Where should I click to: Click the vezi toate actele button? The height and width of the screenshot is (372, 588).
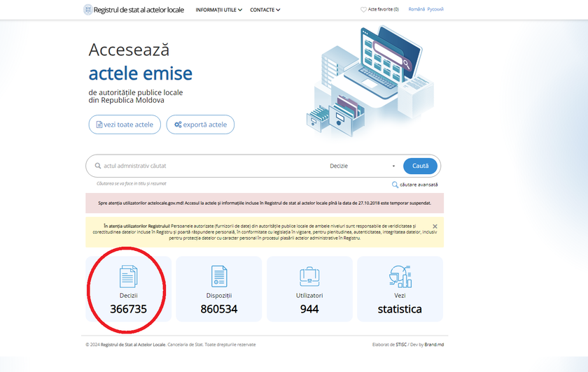(x=125, y=124)
